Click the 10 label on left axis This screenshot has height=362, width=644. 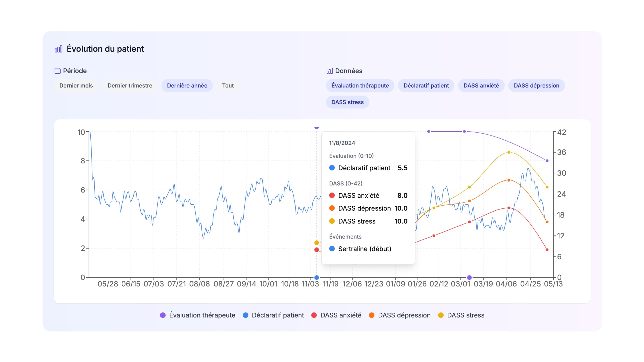81,132
